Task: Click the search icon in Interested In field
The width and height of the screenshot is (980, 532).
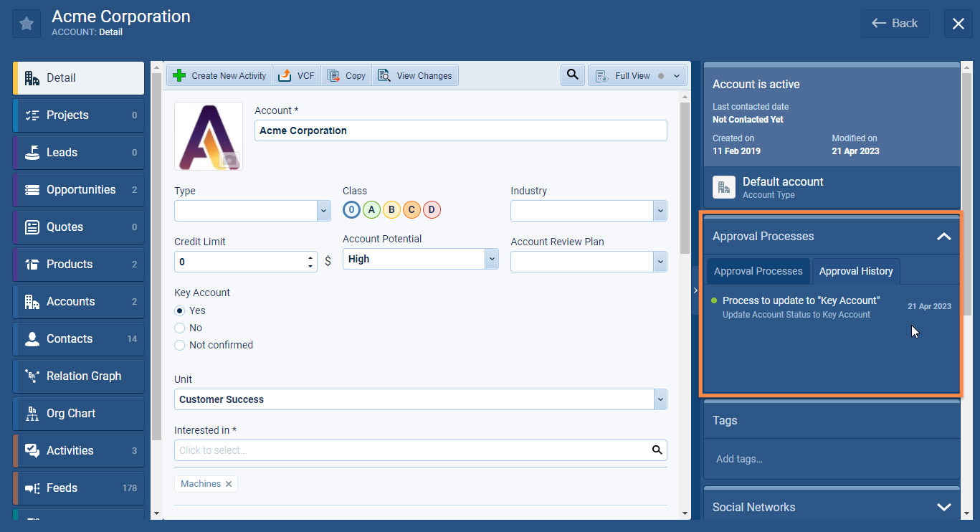Action: click(657, 450)
